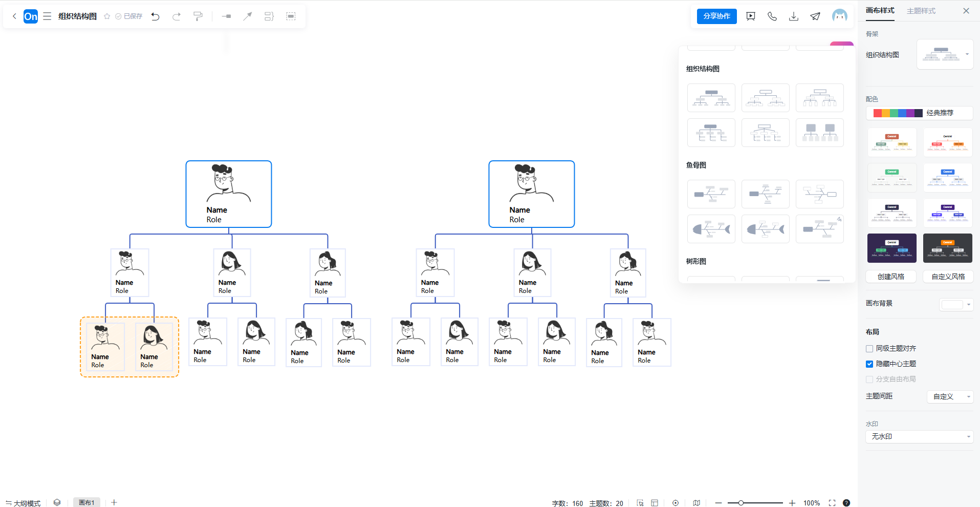
Task: Open presentation play mode icon
Action: pyautogui.click(x=751, y=16)
